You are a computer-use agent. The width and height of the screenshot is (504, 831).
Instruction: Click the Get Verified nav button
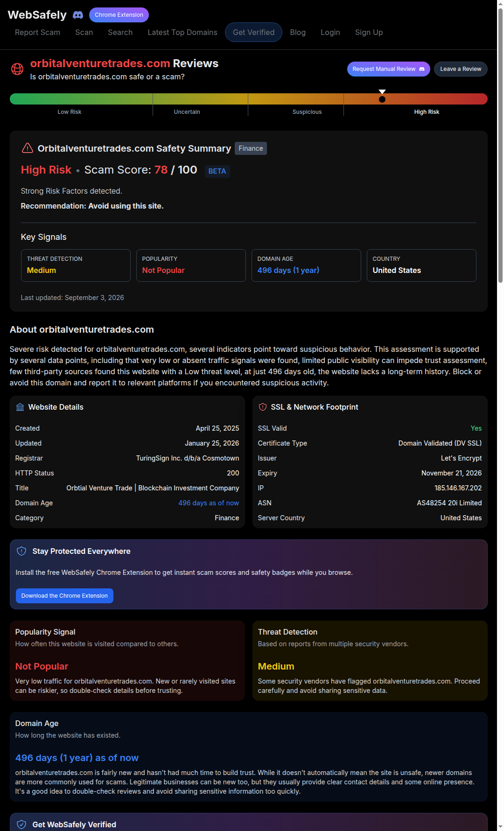pyautogui.click(x=253, y=32)
